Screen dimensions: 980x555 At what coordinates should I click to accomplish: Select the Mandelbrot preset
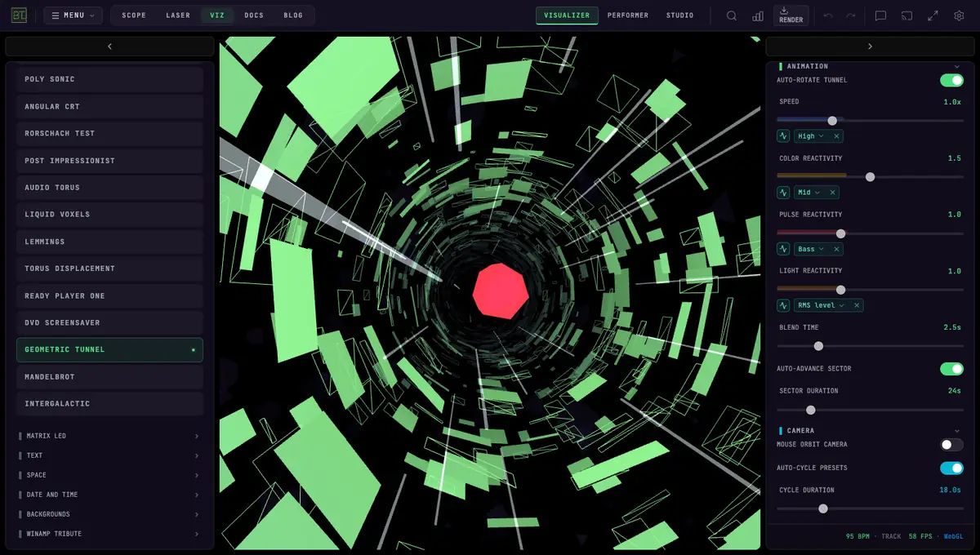click(109, 376)
